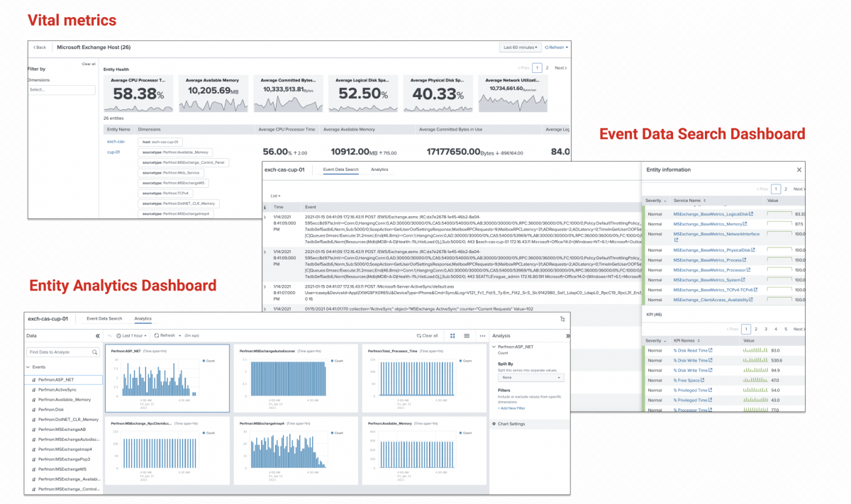This screenshot has height=504, width=851.
Task: Collapse the Data panel with double-chevron icon
Action: (x=98, y=335)
